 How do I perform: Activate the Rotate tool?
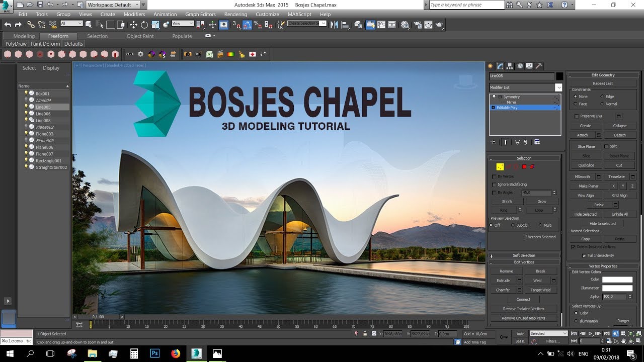[x=144, y=25]
